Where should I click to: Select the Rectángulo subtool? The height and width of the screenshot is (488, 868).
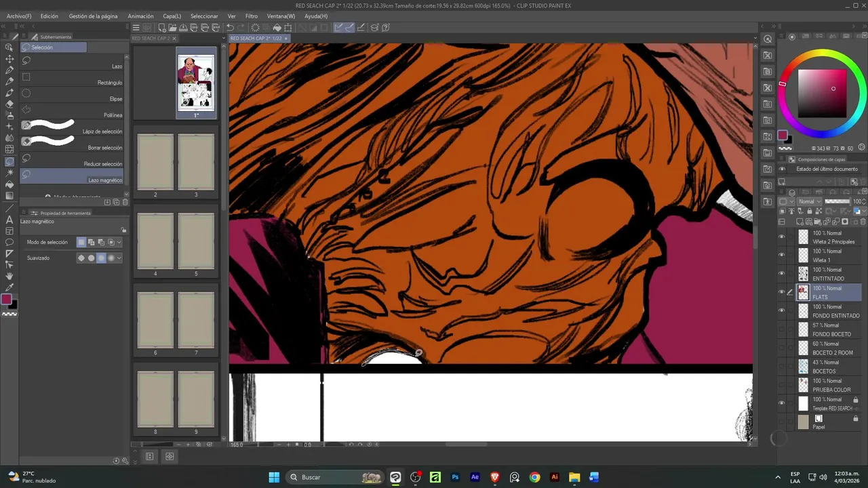click(x=72, y=81)
